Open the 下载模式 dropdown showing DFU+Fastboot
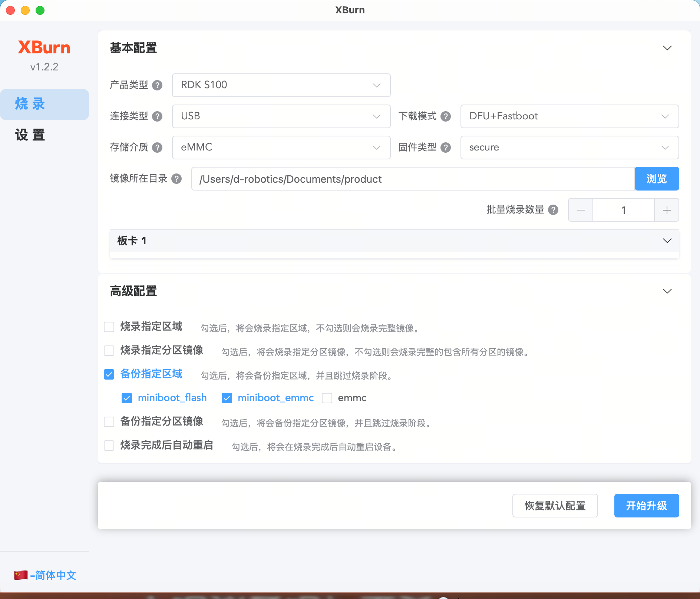The image size is (700, 599). point(569,116)
